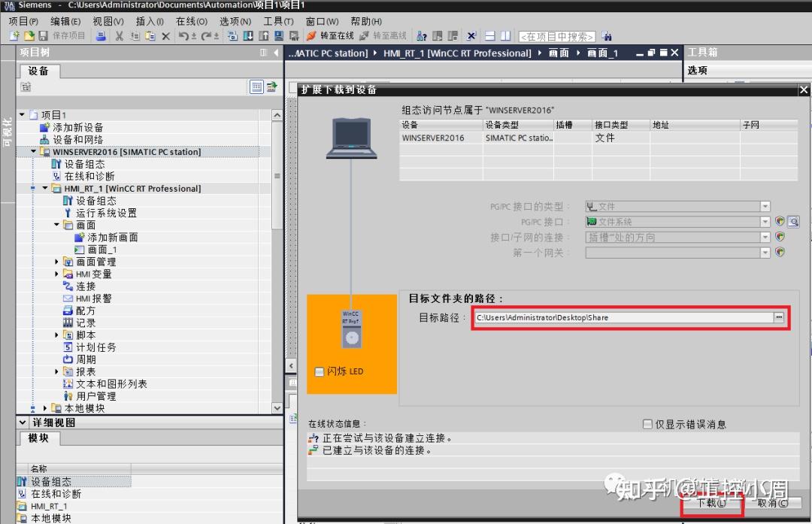Delete selection with the toolbar X icon
812x524 pixels.
(165, 36)
